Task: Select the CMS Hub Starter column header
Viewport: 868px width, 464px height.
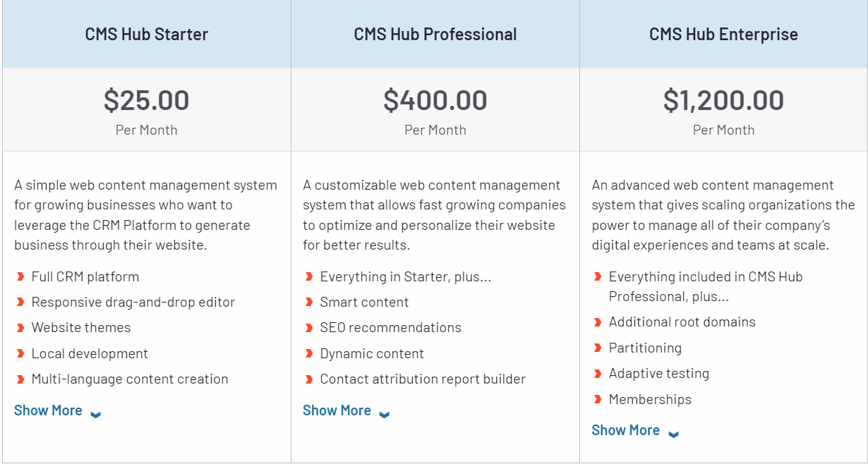Action: coord(146,33)
